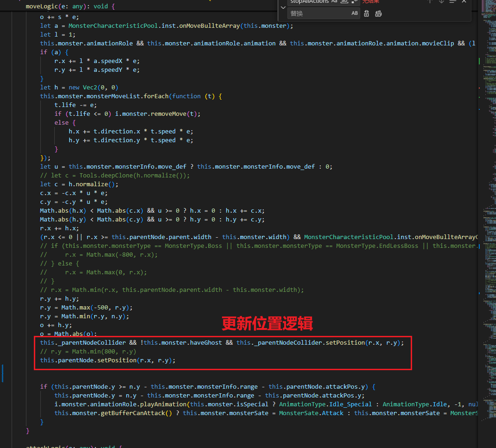Click the line 't.life -= e;'
496x448 pixels.
[x=75, y=105]
